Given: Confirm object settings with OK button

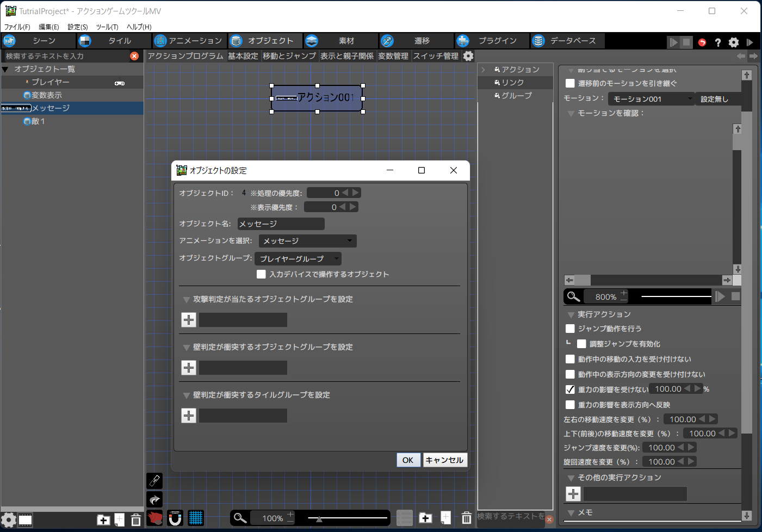Looking at the screenshot, I should pyautogui.click(x=408, y=460).
